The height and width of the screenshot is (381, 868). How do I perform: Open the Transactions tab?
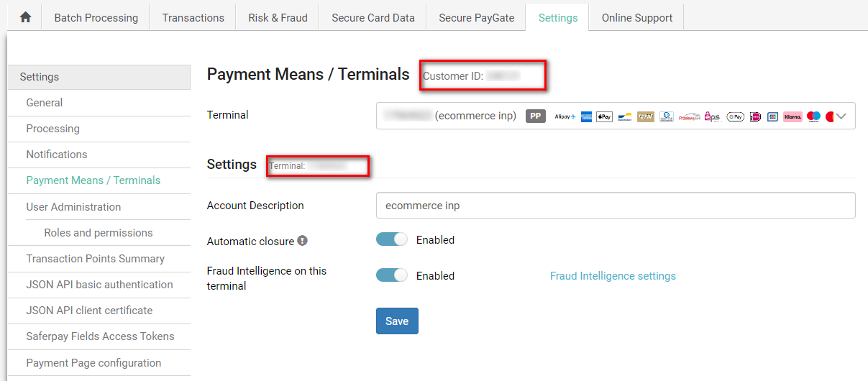193,18
